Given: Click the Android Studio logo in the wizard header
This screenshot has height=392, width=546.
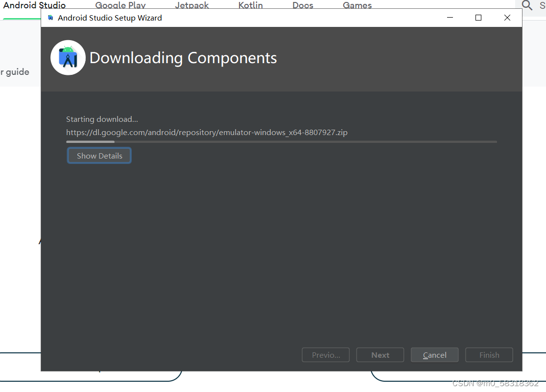Looking at the screenshot, I should (x=68, y=58).
